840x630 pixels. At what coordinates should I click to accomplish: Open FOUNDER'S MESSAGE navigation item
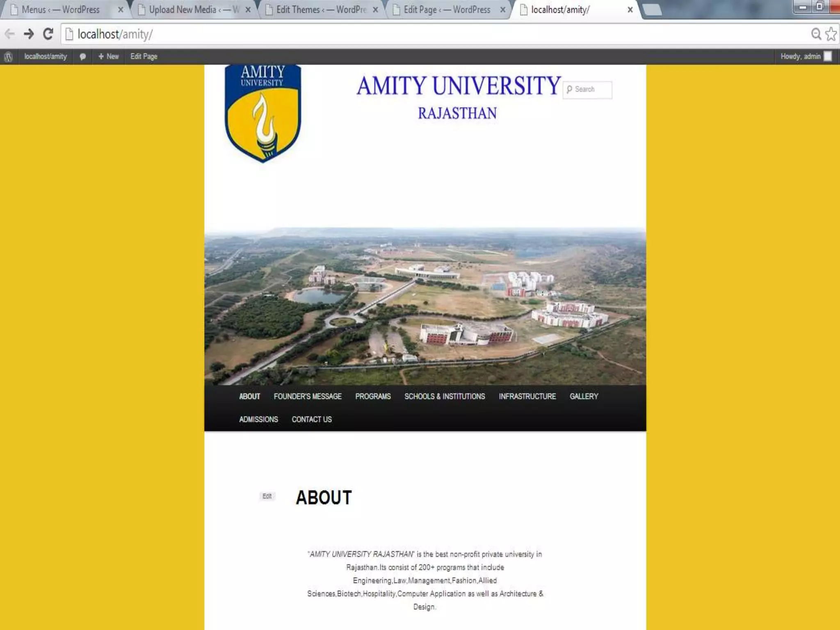(308, 396)
